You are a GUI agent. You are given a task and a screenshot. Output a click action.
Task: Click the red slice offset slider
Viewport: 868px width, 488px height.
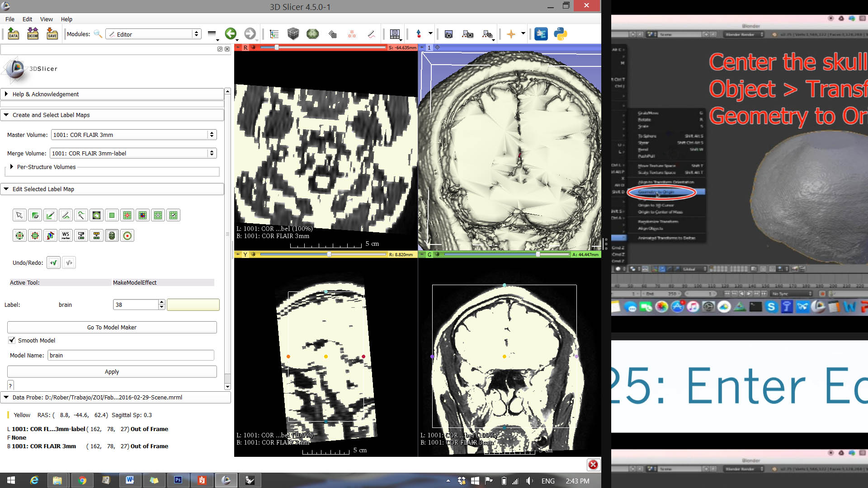click(323, 47)
